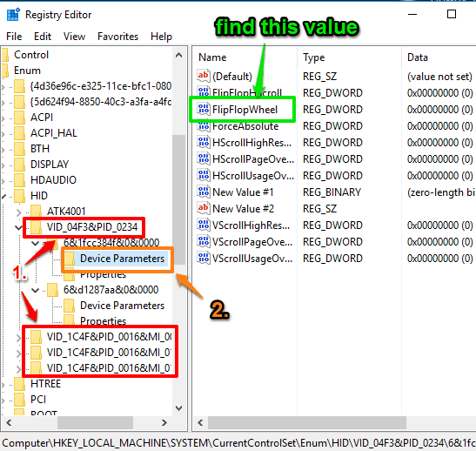Click the tree pane horizontal scrollbar thumb
The width and height of the screenshot is (476, 451).
[x=95, y=422]
